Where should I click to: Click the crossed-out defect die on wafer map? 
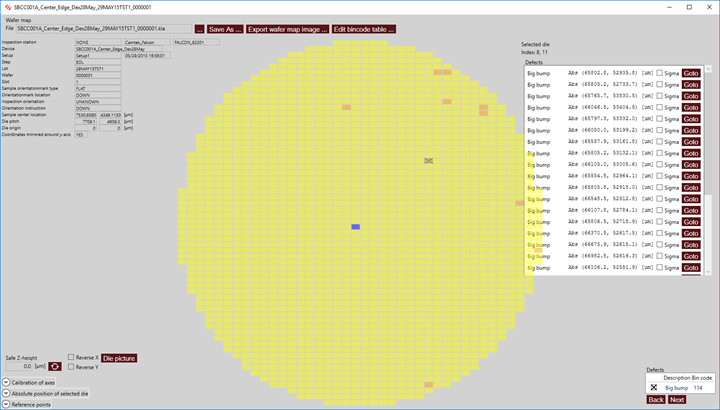pyautogui.click(x=429, y=161)
